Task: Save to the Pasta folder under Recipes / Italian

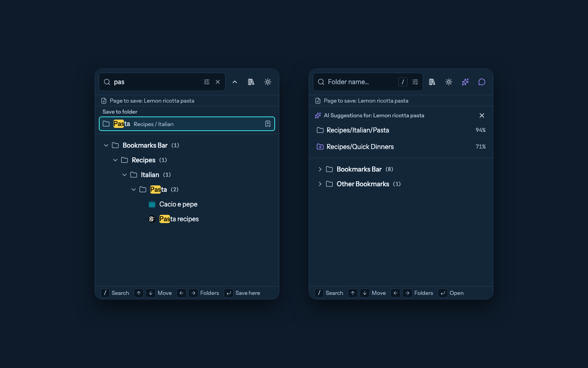Action: [187, 124]
